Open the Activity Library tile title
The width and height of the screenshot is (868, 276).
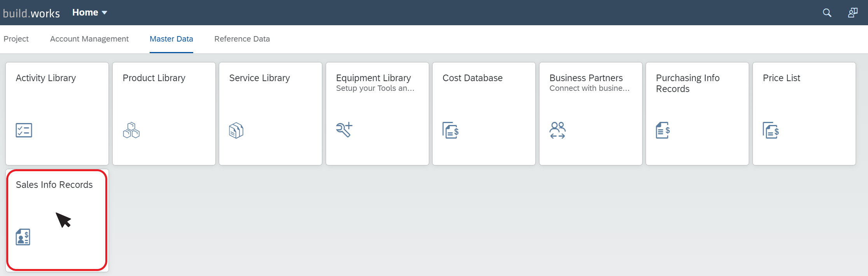tap(46, 78)
